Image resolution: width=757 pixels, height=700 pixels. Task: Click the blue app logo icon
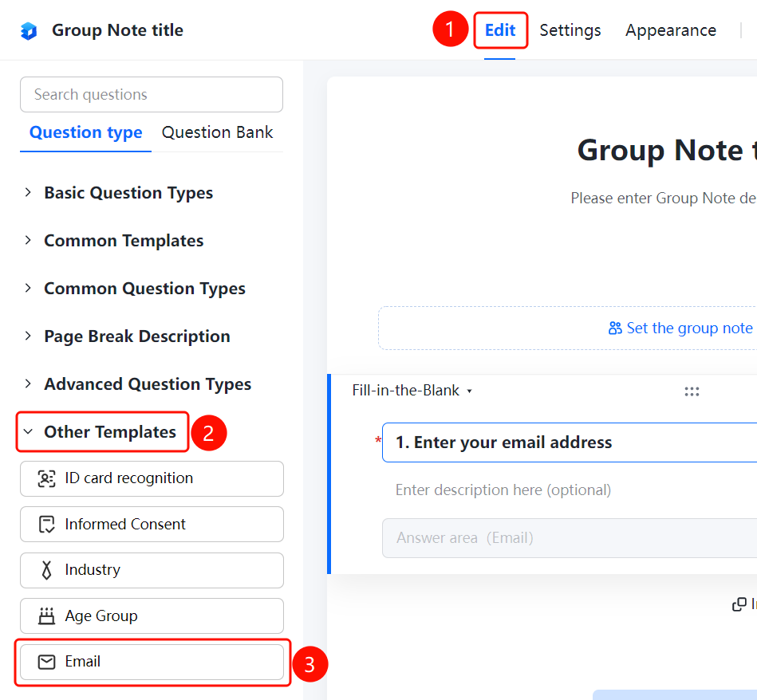29,31
